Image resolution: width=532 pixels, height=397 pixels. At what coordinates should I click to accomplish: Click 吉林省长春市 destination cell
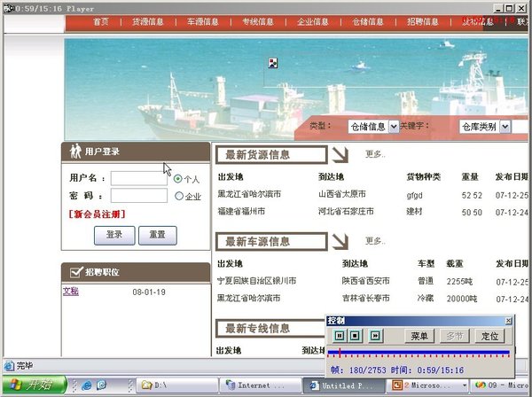pos(365,298)
